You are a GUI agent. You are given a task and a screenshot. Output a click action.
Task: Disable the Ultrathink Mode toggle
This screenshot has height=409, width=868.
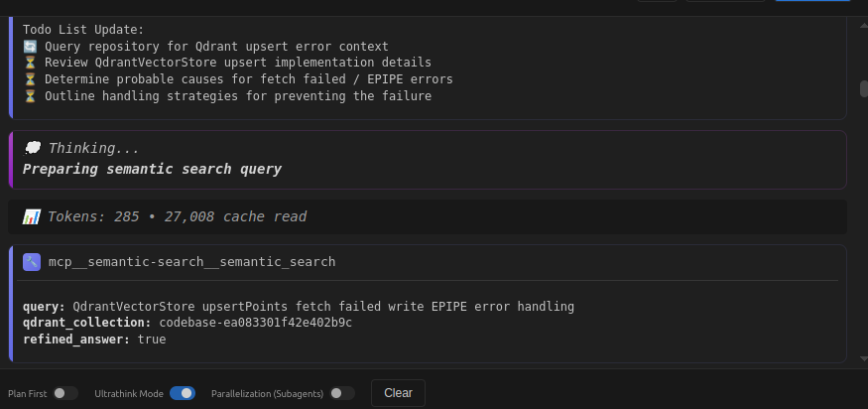click(183, 393)
